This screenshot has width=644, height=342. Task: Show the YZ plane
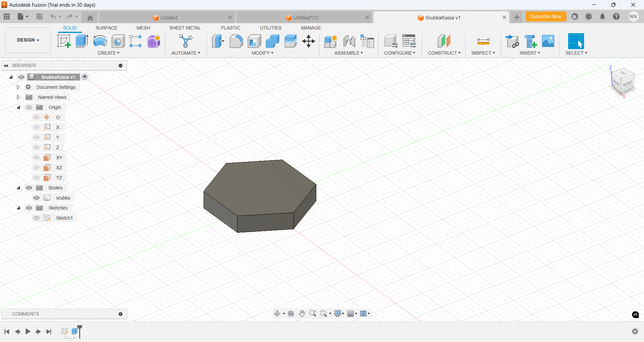[37, 178]
